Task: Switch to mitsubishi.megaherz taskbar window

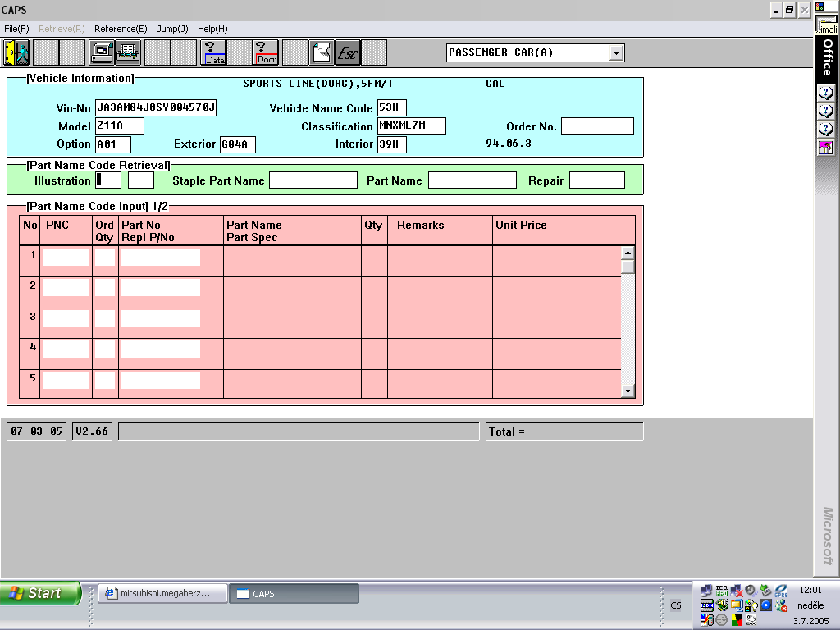Action: tap(162, 594)
